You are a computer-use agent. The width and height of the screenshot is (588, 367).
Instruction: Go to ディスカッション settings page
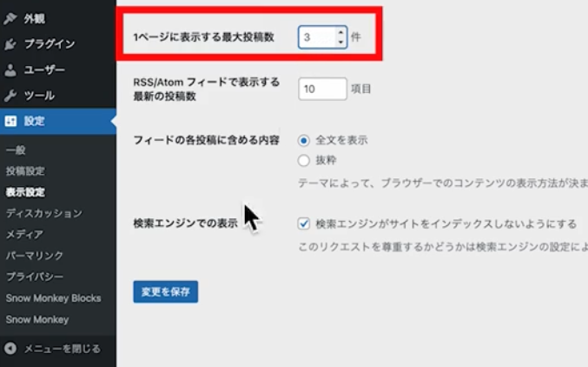[x=43, y=213]
